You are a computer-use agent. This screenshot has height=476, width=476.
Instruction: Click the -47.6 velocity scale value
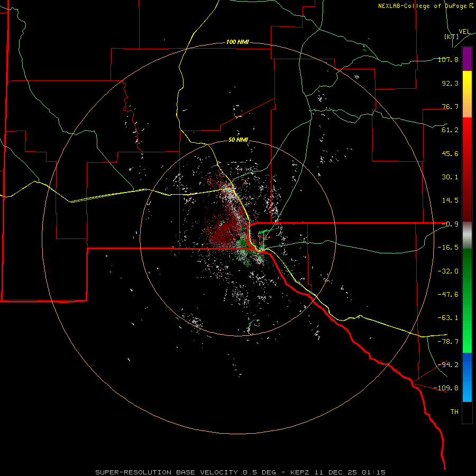click(x=448, y=295)
